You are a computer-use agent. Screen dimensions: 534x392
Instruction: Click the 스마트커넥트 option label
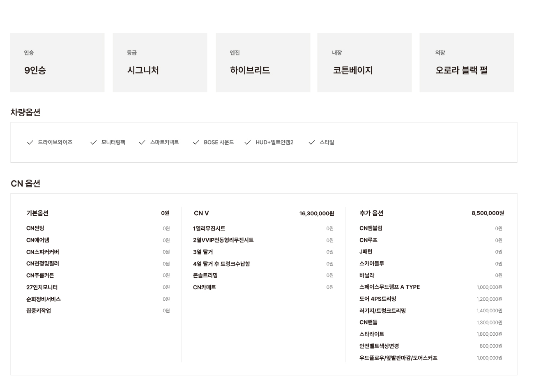click(164, 142)
